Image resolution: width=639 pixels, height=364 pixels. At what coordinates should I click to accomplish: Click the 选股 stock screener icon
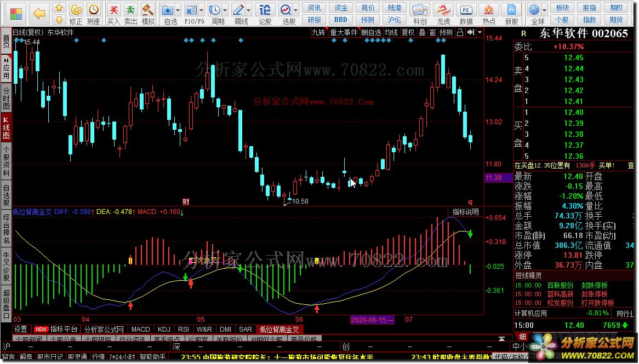pos(286,9)
